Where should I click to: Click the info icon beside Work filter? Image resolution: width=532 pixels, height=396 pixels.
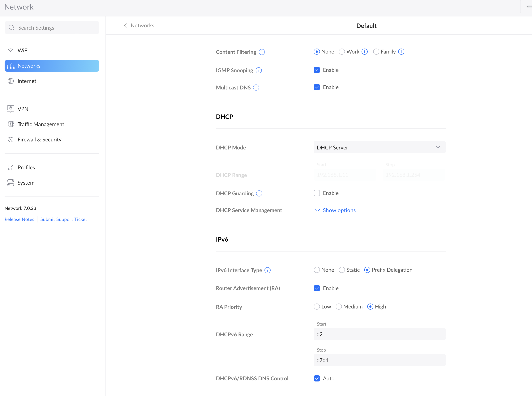point(364,52)
